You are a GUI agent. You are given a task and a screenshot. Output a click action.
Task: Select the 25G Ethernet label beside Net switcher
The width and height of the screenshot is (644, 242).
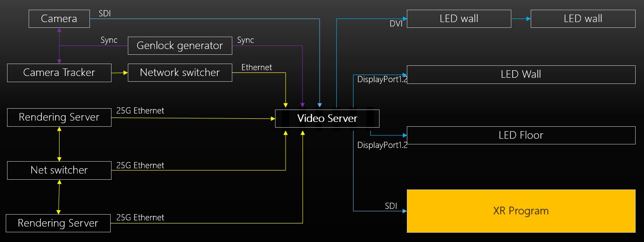click(x=140, y=165)
